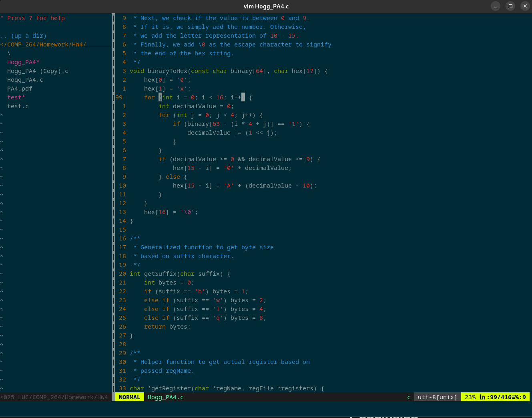The height and width of the screenshot is (418, 532).
Task: Maximize the vim window
Action: click(x=510, y=6)
